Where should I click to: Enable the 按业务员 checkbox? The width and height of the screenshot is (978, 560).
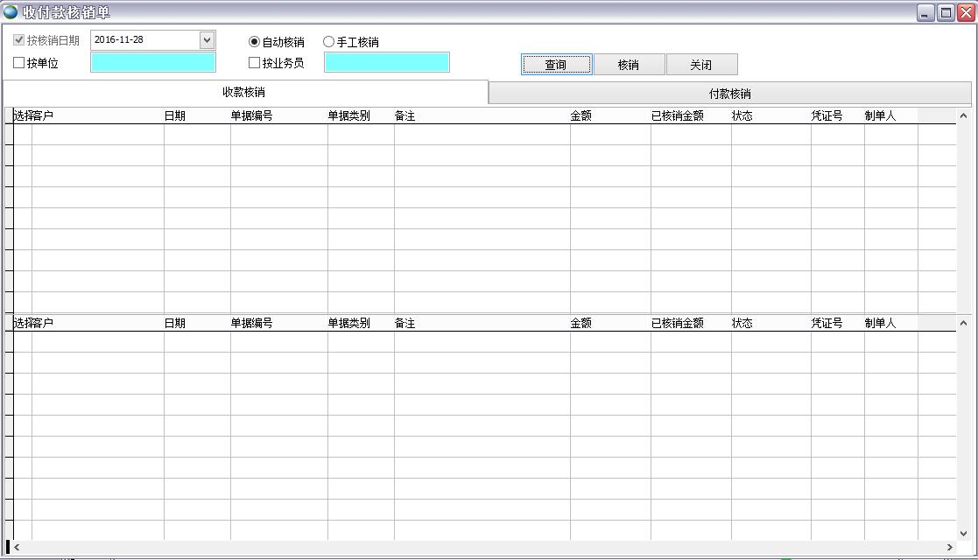tap(254, 61)
